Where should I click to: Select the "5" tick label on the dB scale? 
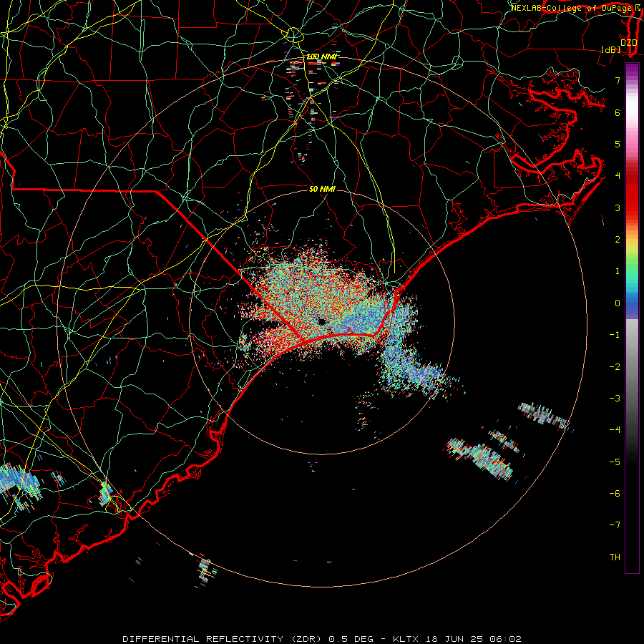click(x=618, y=144)
